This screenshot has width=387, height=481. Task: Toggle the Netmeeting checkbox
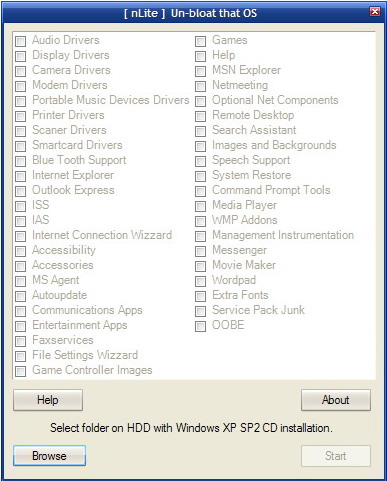coord(200,86)
